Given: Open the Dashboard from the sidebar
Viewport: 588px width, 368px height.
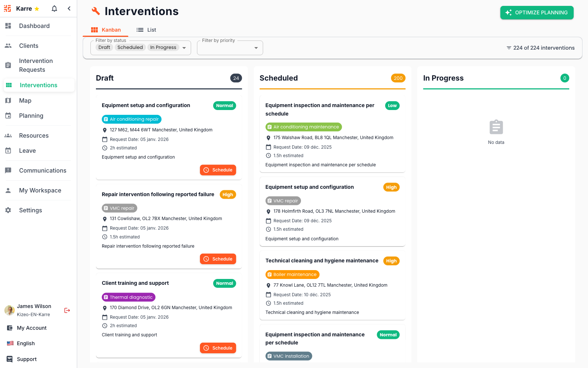Looking at the screenshot, I should click(34, 26).
